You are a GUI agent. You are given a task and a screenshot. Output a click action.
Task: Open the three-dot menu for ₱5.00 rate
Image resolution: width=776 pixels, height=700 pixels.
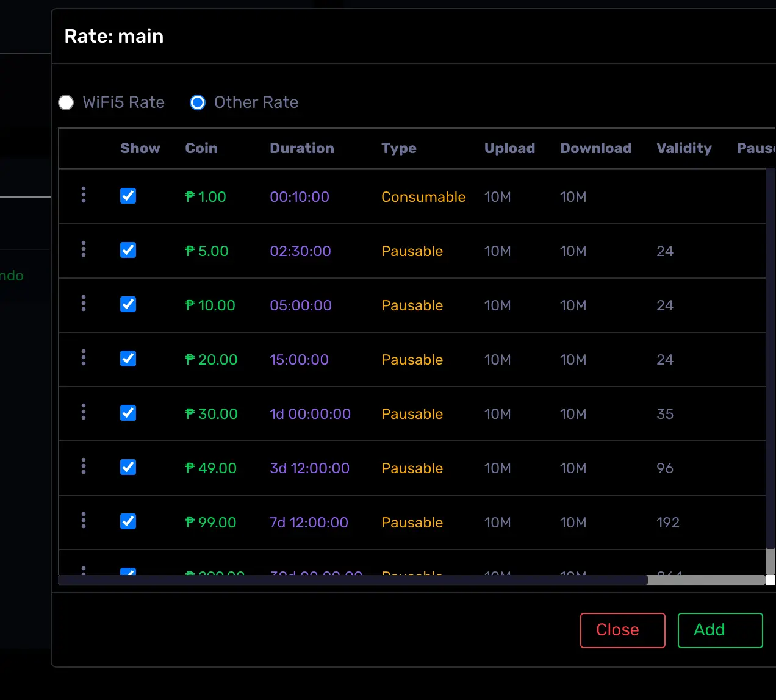(x=84, y=249)
